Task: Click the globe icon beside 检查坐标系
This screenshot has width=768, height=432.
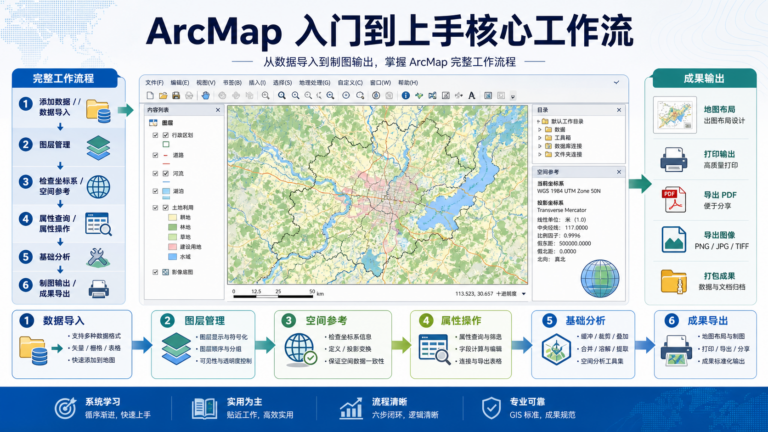Action: click(98, 187)
